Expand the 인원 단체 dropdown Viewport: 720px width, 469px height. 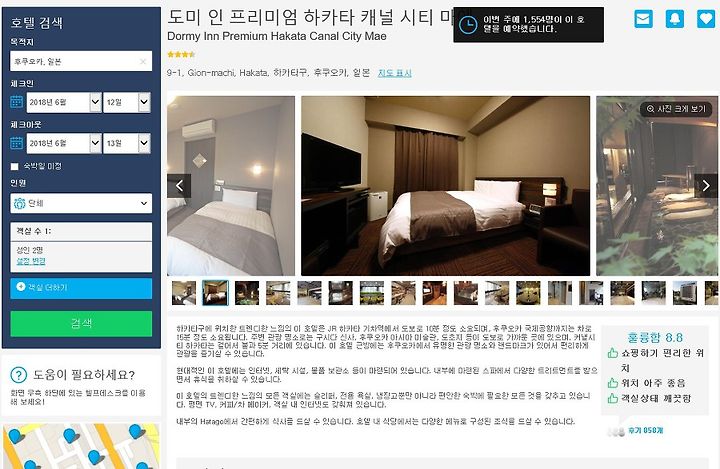pyautogui.click(x=81, y=203)
